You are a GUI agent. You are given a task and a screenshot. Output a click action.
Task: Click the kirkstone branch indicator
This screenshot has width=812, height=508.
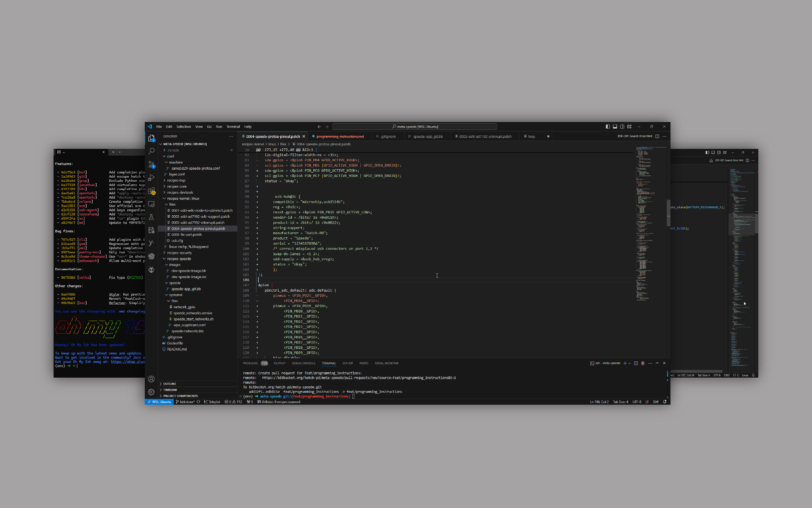coord(187,402)
